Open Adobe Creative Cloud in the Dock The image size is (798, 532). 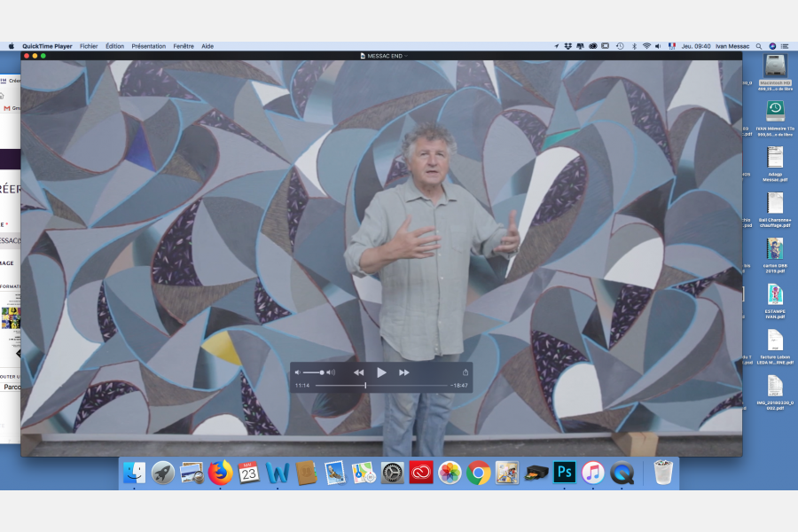pos(421,473)
